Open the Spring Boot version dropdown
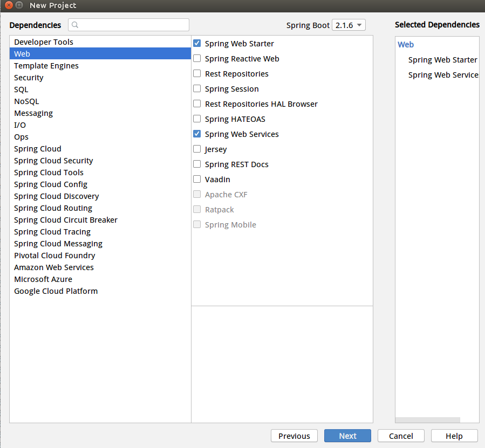 tap(349, 25)
